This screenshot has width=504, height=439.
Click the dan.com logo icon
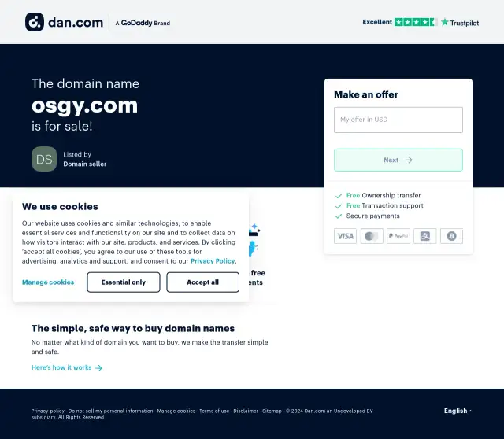[x=35, y=22]
